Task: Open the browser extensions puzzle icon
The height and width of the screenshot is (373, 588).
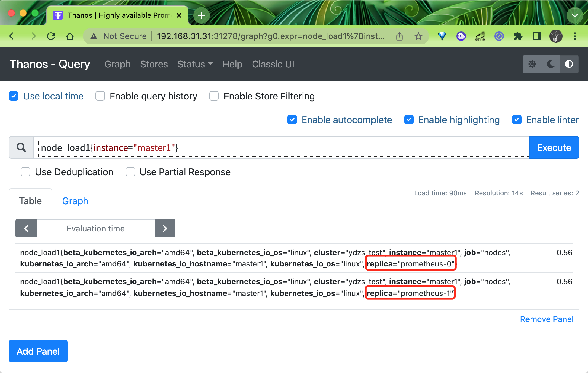Action: [x=518, y=36]
